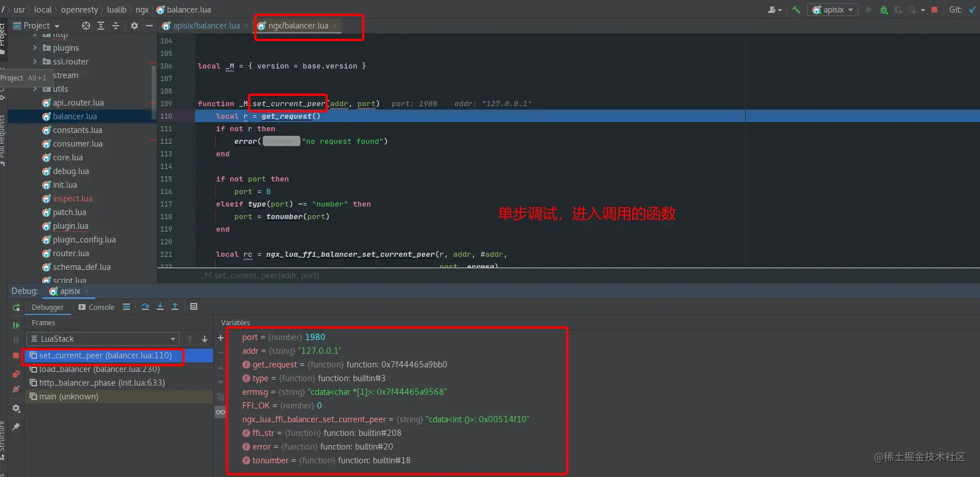980x477 pixels.
Task: Open the run options dropdown arrow
Action: (923, 10)
